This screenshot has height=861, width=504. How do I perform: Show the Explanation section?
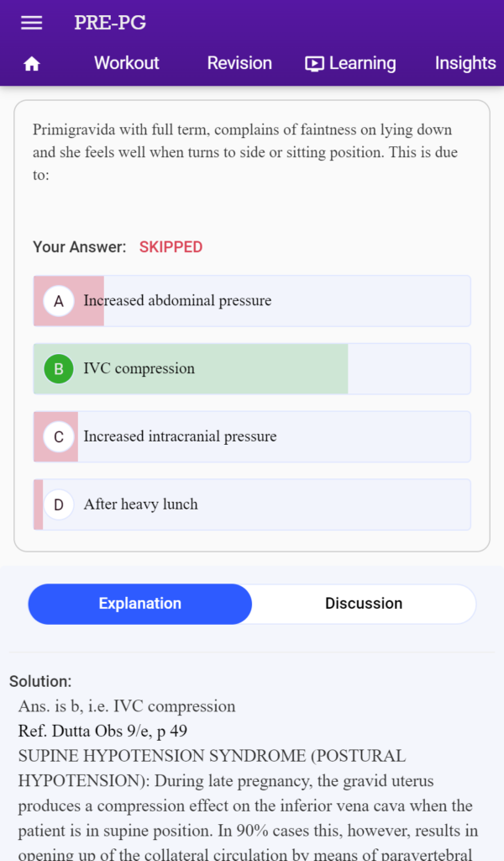(139, 604)
